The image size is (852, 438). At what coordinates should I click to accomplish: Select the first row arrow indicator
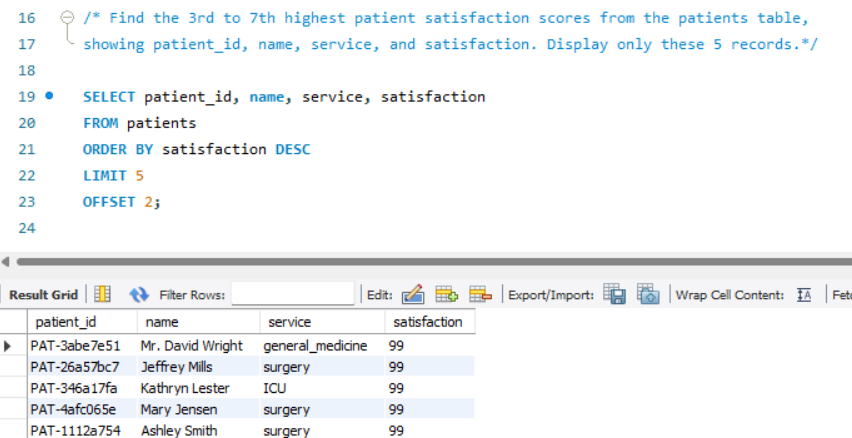click(8, 346)
